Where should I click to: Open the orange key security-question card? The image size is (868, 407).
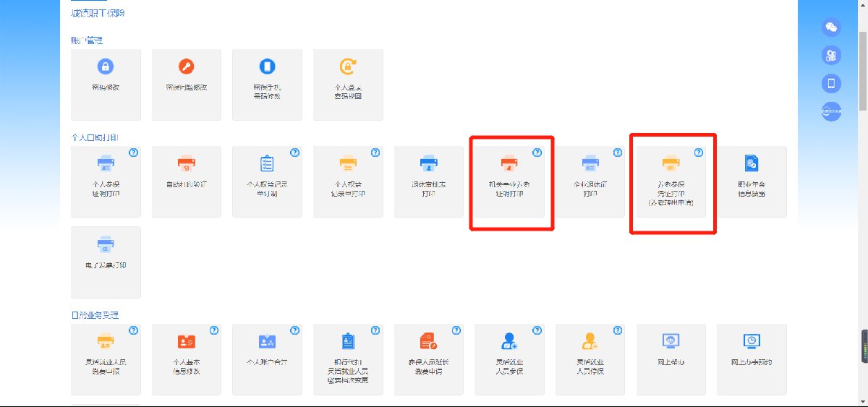pos(187,85)
